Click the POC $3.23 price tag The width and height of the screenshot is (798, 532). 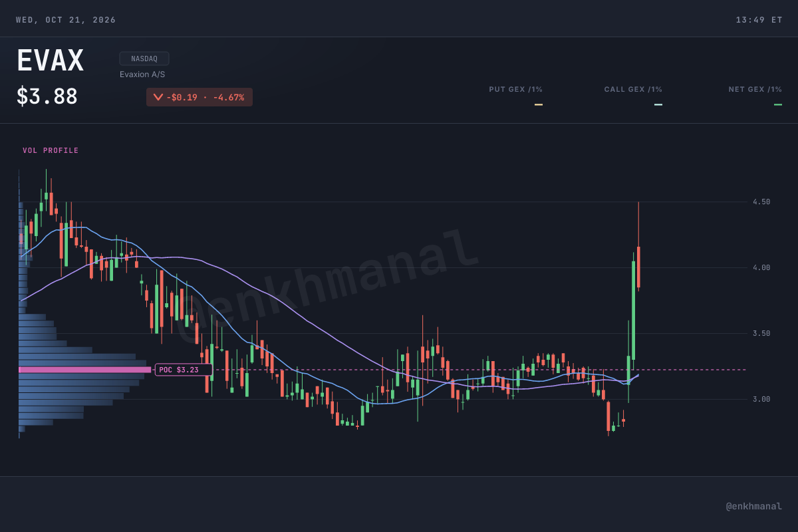184,370
